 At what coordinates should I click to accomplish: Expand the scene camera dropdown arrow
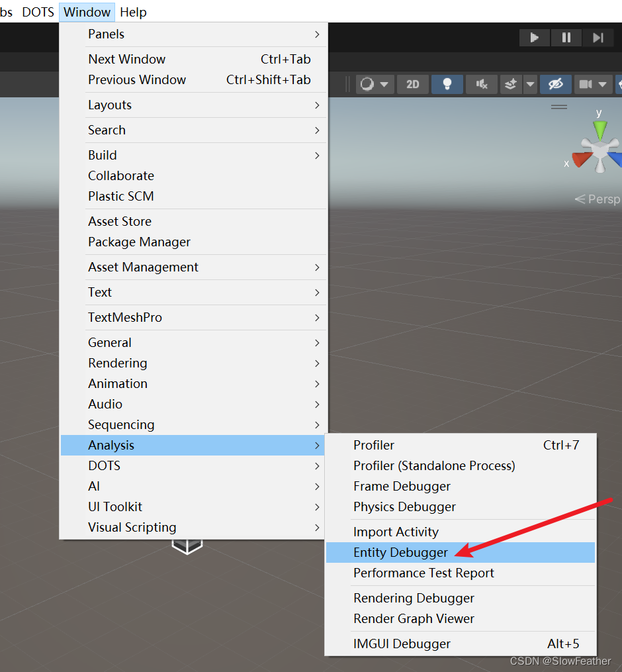coord(603,85)
